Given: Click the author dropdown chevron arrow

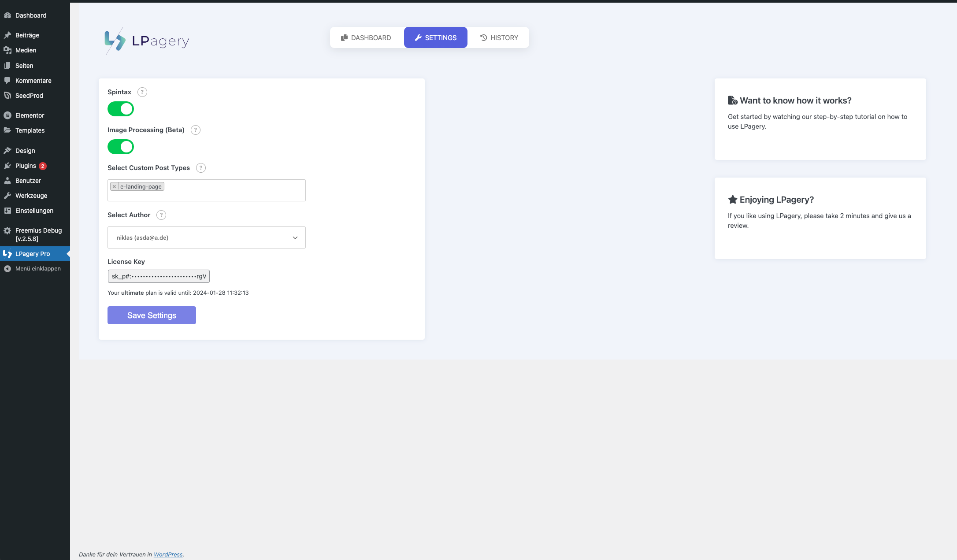Looking at the screenshot, I should [295, 238].
